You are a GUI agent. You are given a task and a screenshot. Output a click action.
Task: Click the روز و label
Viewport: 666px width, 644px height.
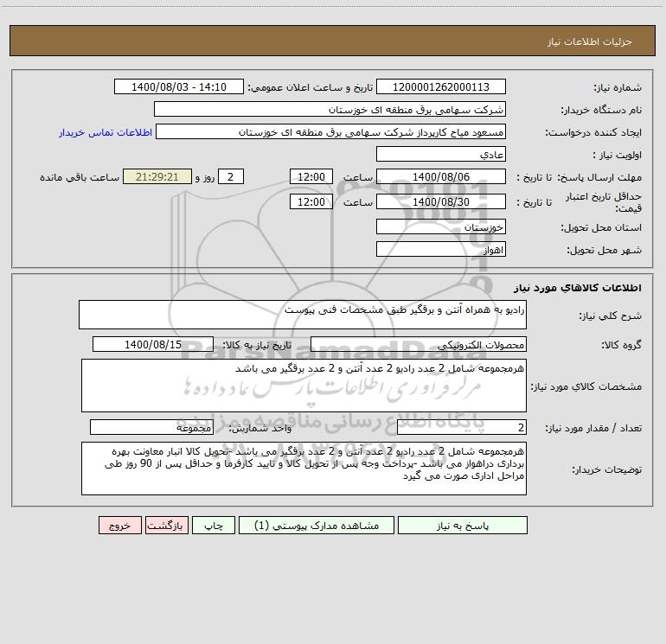[x=205, y=177]
